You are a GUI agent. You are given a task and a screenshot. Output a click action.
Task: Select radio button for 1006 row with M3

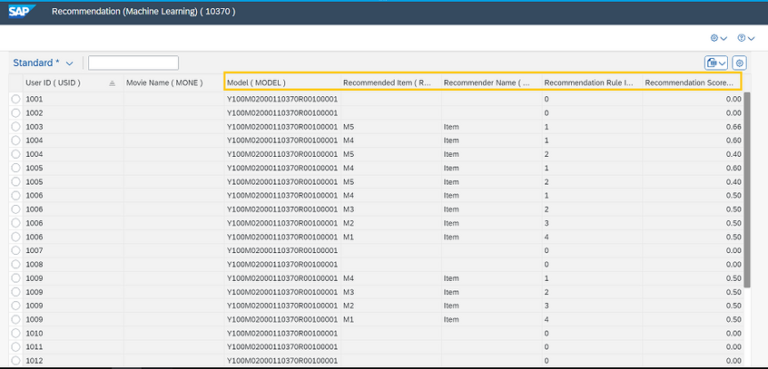tap(16, 209)
